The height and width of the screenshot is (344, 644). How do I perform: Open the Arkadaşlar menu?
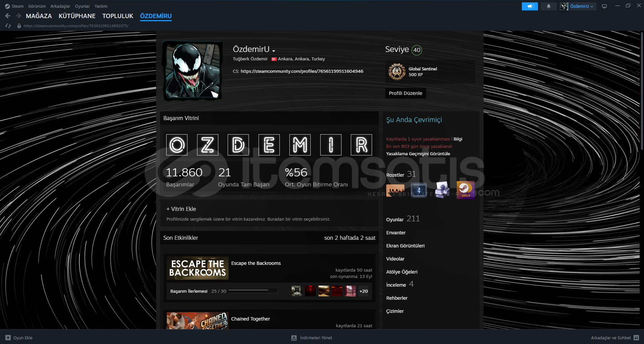(x=60, y=6)
